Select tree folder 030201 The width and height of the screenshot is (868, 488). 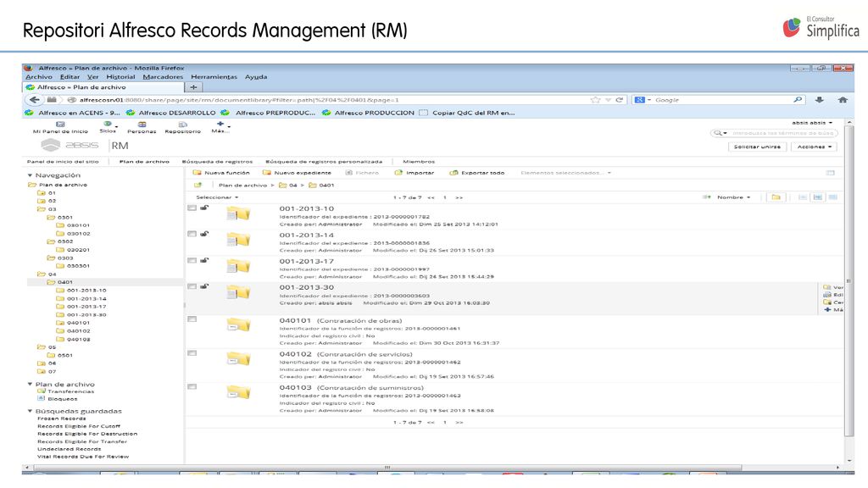(x=78, y=250)
